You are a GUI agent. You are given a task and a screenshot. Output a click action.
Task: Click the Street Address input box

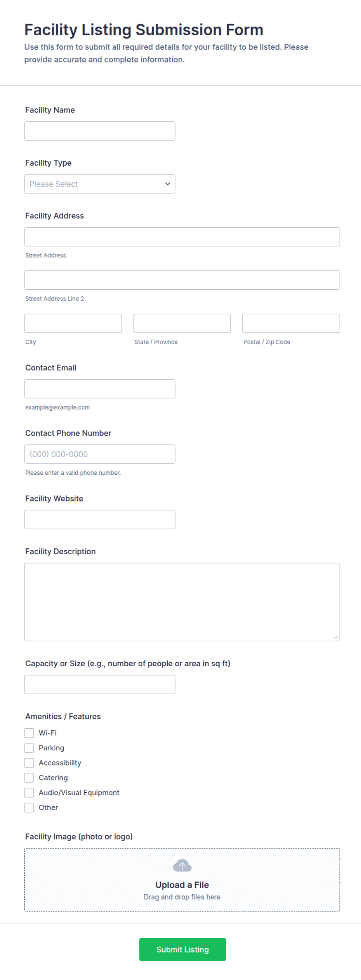click(x=182, y=237)
